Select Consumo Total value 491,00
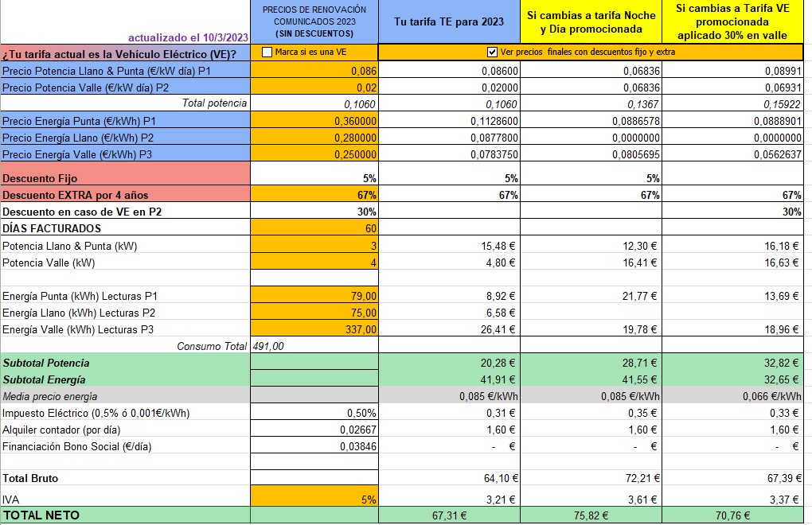The width and height of the screenshot is (812, 525). pos(268,346)
